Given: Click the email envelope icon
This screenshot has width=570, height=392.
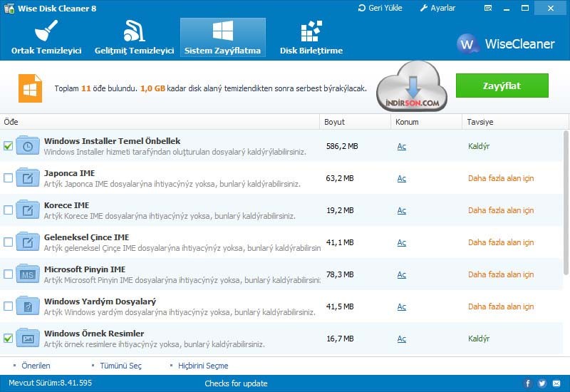Looking at the screenshot, I should click(x=556, y=383).
